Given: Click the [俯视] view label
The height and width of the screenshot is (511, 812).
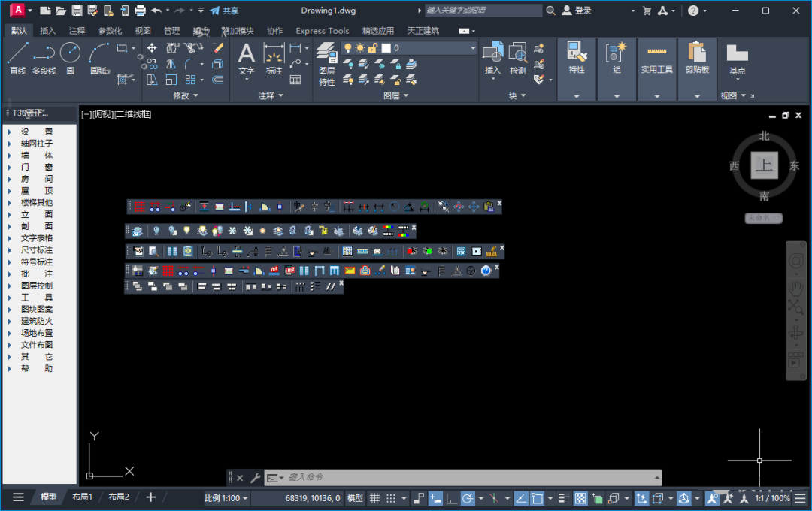Looking at the screenshot, I should [x=102, y=114].
